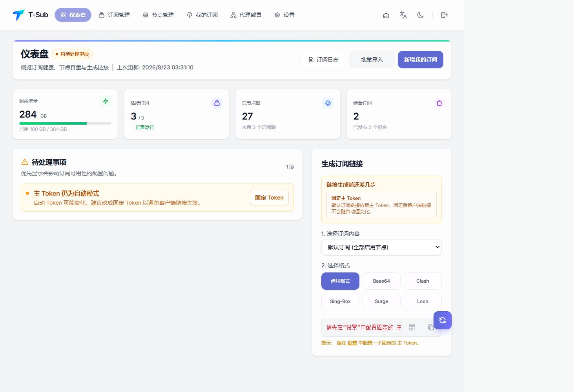
Task: Go to home page icon
Action: pos(386,15)
